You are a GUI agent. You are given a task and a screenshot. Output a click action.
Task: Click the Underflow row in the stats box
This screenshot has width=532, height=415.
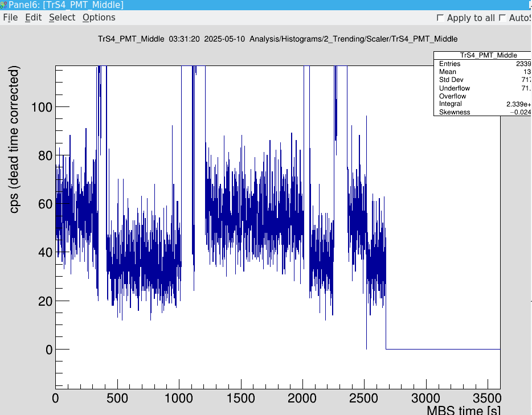[x=483, y=88]
